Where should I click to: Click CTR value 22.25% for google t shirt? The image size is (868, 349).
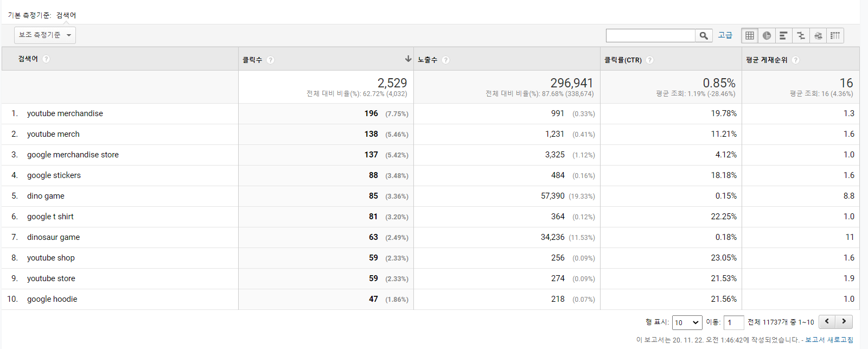click(x=724, y=217)
